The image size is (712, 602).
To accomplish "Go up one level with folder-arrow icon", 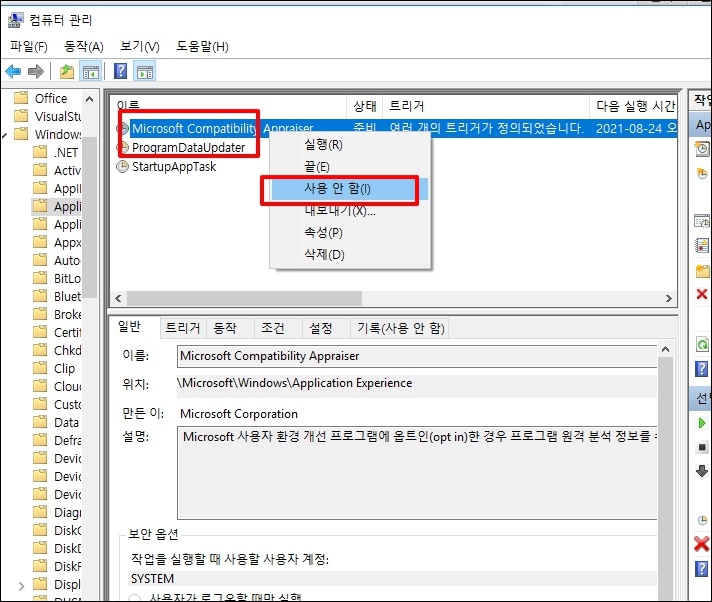I will [66, 71].
